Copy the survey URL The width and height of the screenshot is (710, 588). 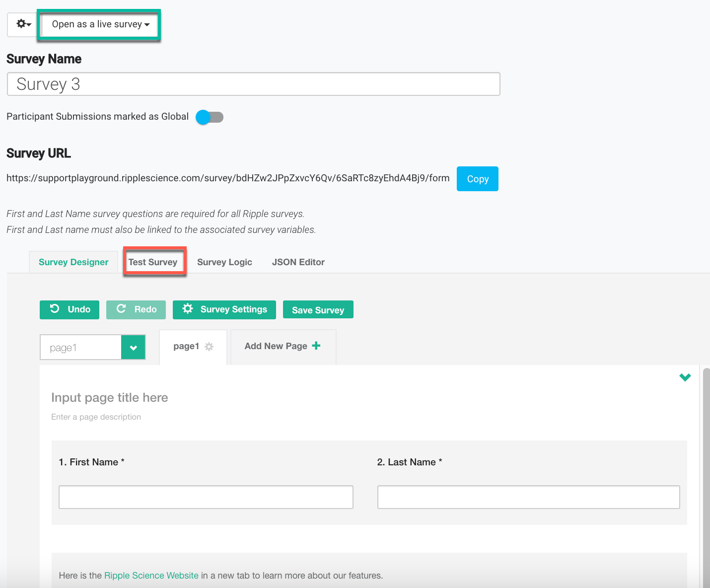pos(477,179)
